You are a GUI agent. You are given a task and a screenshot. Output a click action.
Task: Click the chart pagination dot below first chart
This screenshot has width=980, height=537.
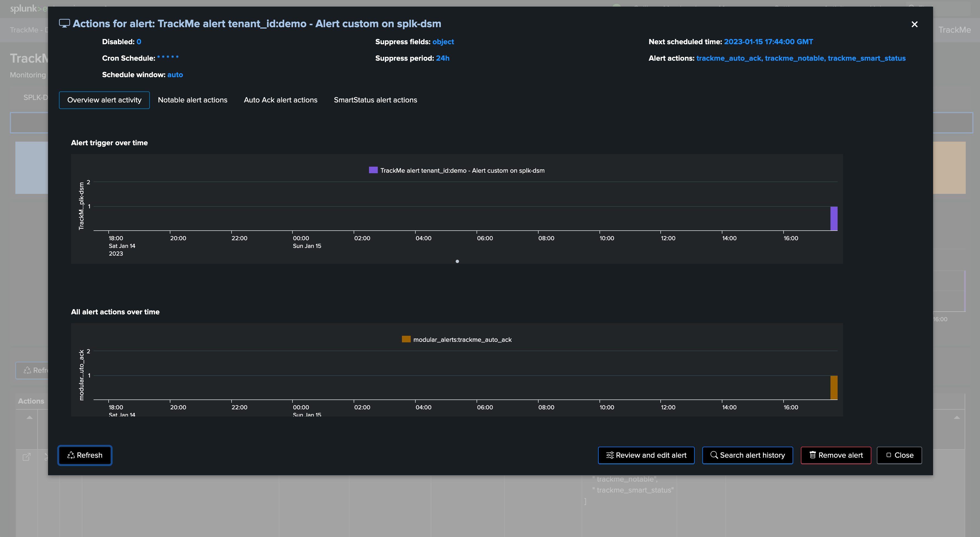(457, 261)
